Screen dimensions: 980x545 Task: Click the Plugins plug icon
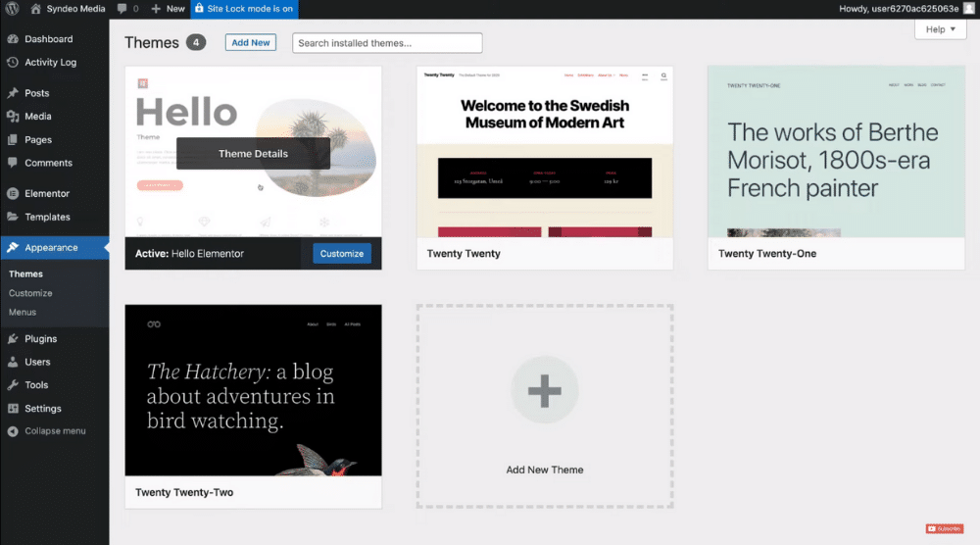[13, 339]
